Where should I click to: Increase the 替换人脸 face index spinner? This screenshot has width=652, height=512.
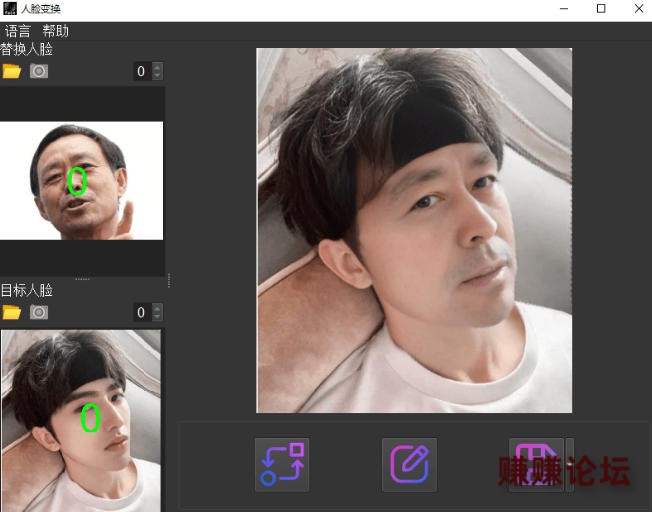click(157, 67)
